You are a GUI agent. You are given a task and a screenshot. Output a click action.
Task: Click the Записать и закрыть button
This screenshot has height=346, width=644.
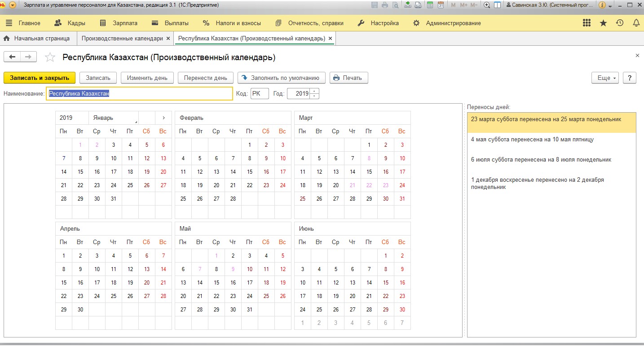(40, 78)
